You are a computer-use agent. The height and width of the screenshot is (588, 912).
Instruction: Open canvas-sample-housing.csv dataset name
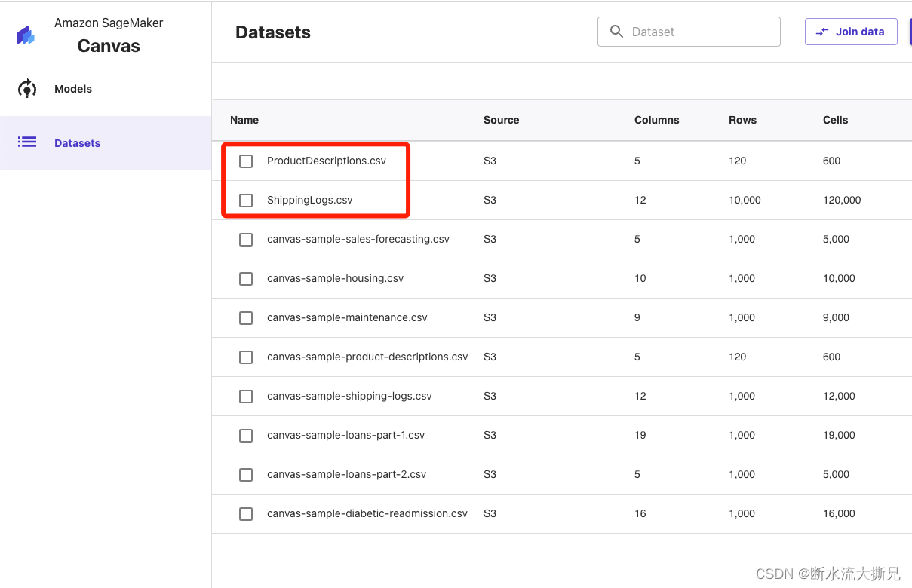click(x=335, y=278)
